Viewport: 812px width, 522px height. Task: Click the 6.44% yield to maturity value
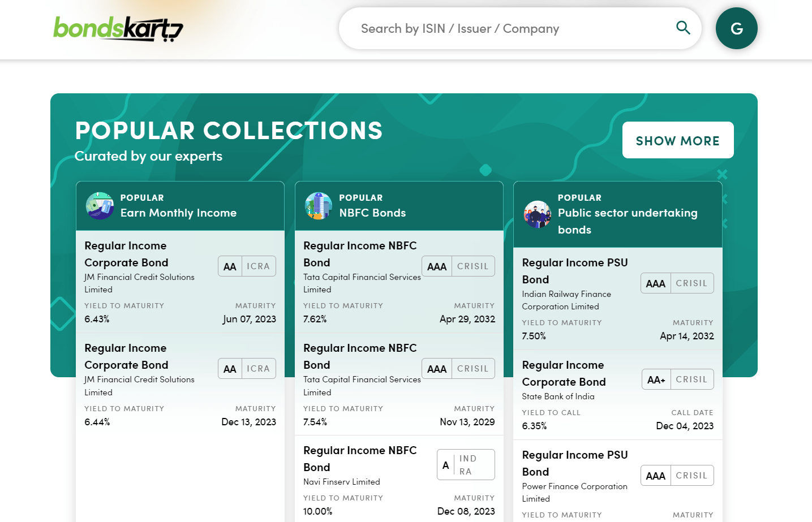click(x=97, y=422)
